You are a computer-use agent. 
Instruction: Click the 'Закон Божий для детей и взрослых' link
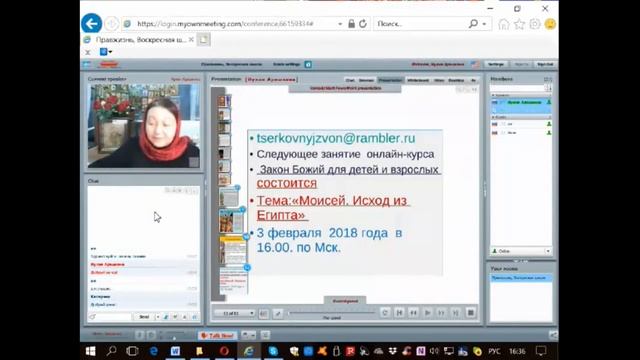(x=349, y=169)
